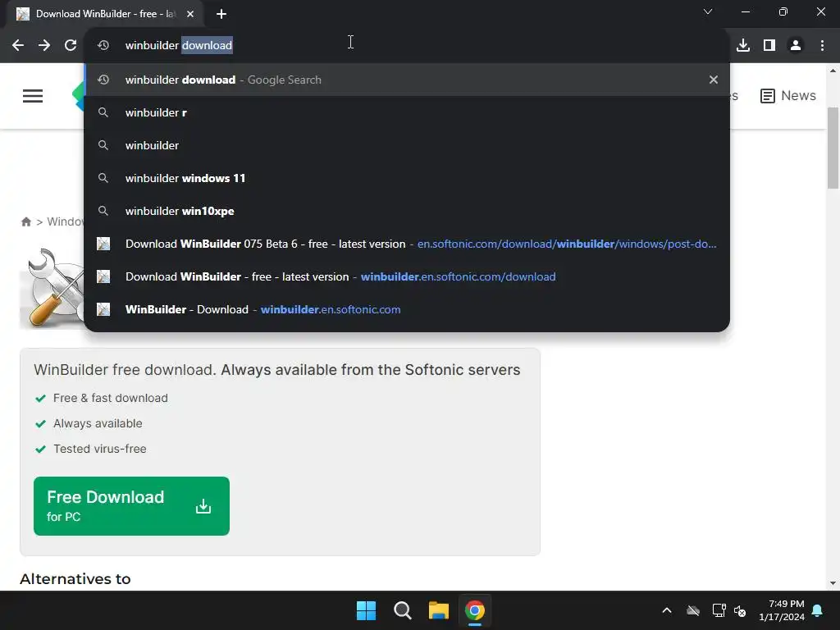Open the Softonic hamburger menu
The width and height of the screenshot is (840, 630).
[x=33, y=96]
